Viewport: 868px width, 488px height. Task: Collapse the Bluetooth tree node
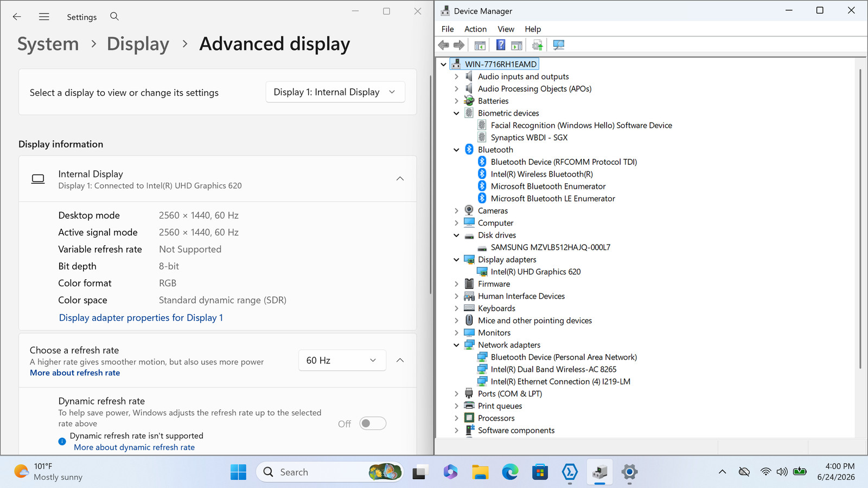point(456,150)
